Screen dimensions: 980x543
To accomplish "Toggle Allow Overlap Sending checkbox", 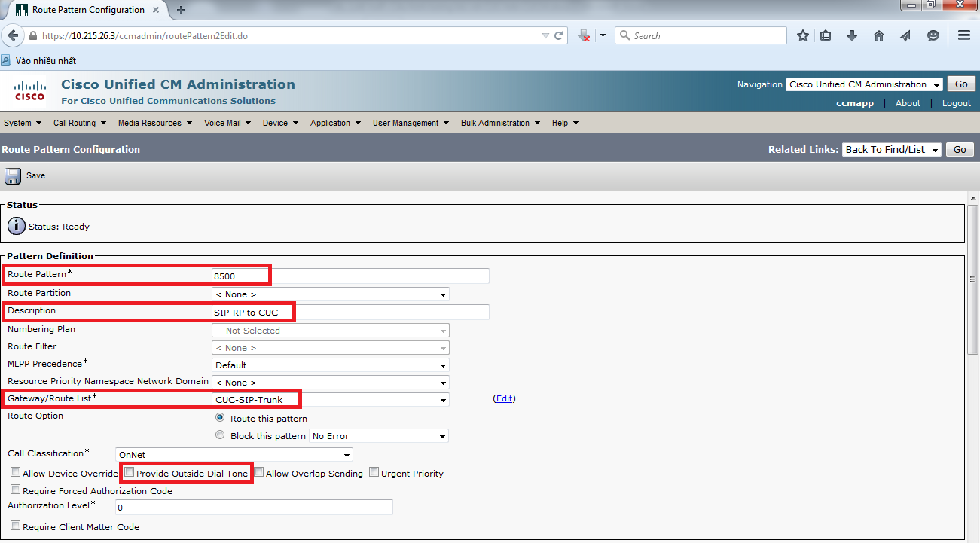I will click(x=258, y=473).
